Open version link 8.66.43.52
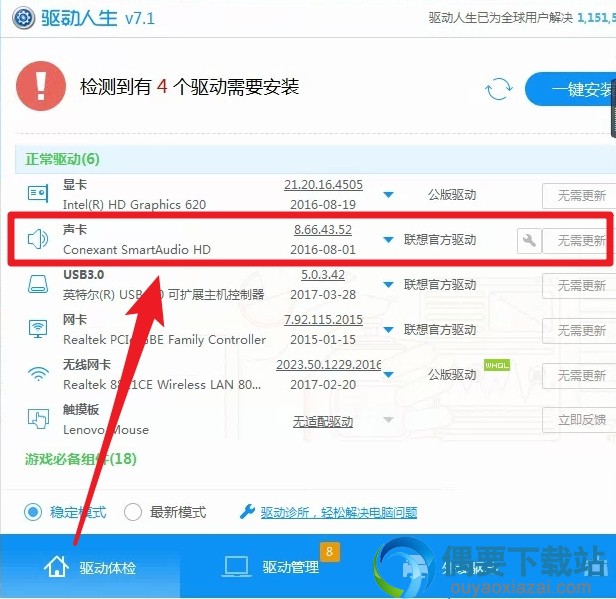The height and width of the screenshot is (599, 616). click(x=323, y=229)
